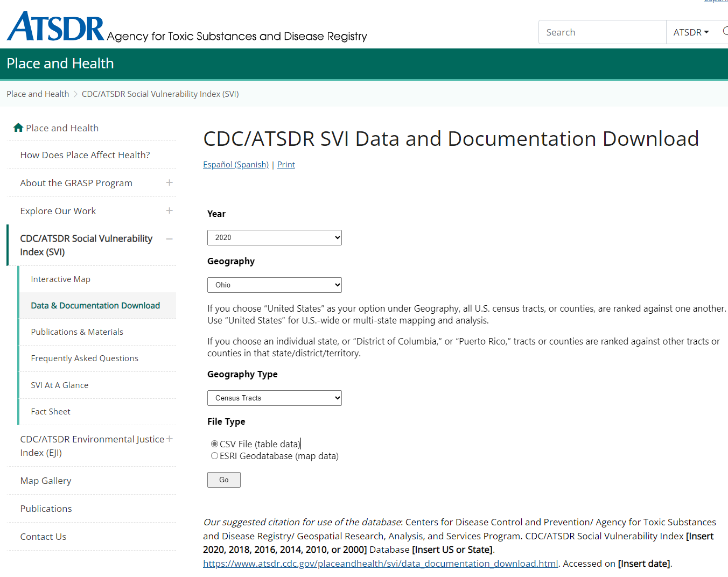Viewport: 728px width, 577px height.
Task: Open the suggested citation URL link
Action: (x=381, y=564)
